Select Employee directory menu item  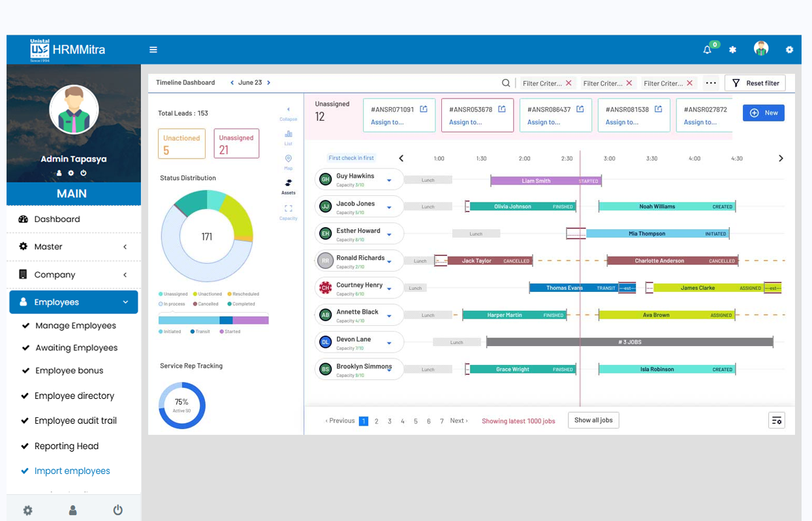click(x=74, y=396)
